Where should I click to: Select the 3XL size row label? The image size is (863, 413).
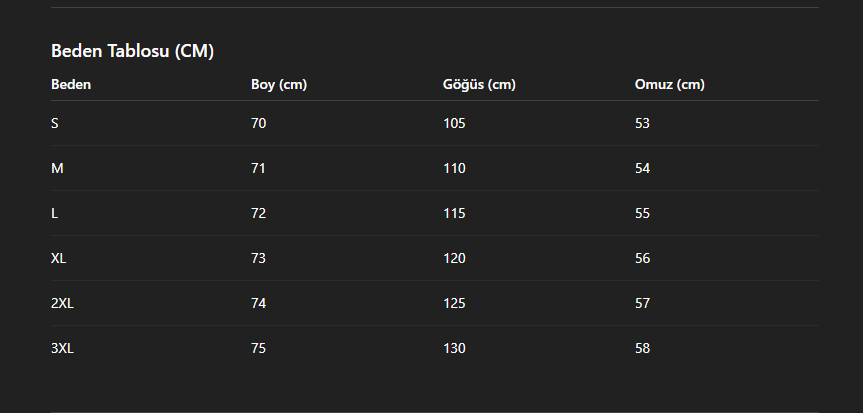point(62,349)
